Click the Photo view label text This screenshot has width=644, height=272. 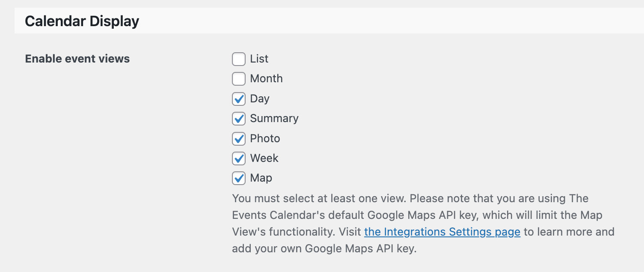click(x=265, y=138)
